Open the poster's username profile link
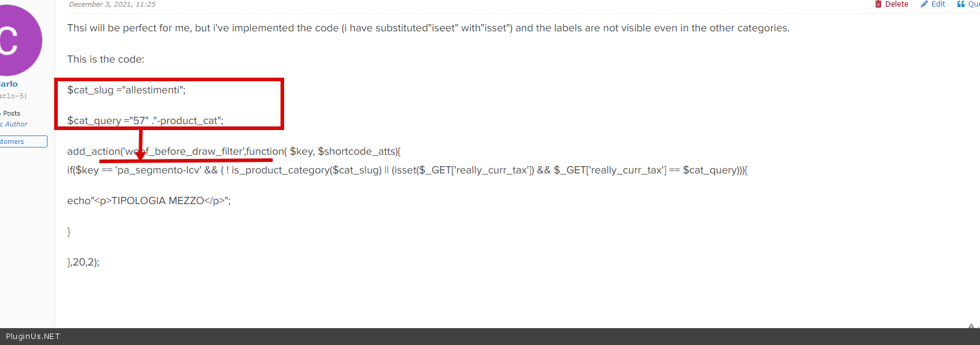 (8, 84)
